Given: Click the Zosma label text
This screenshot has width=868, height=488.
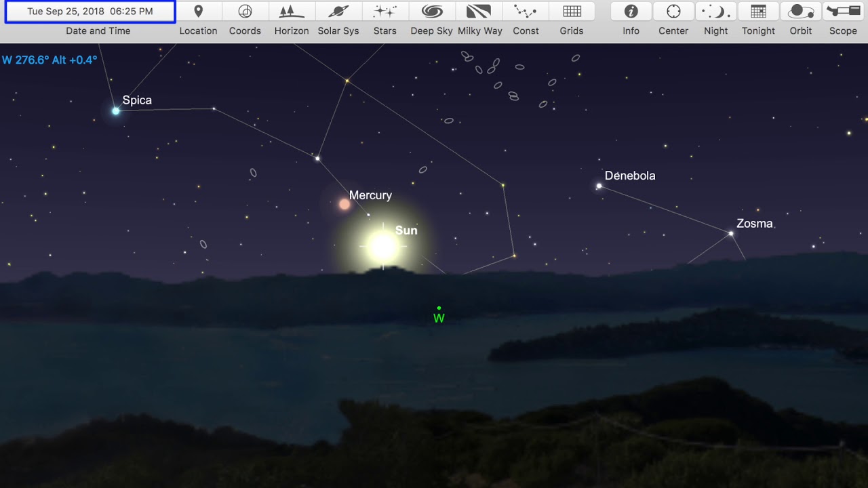Looking at the screenshot, I should 754,224.
